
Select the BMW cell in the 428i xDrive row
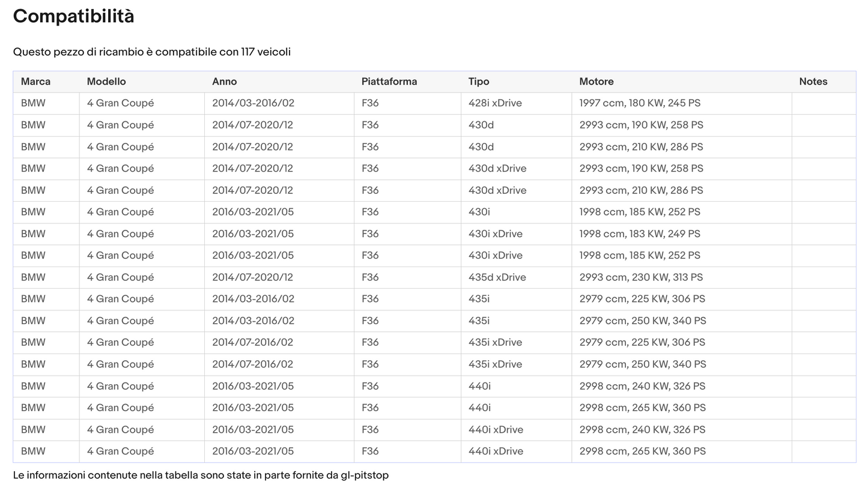[x=33, y=103]
